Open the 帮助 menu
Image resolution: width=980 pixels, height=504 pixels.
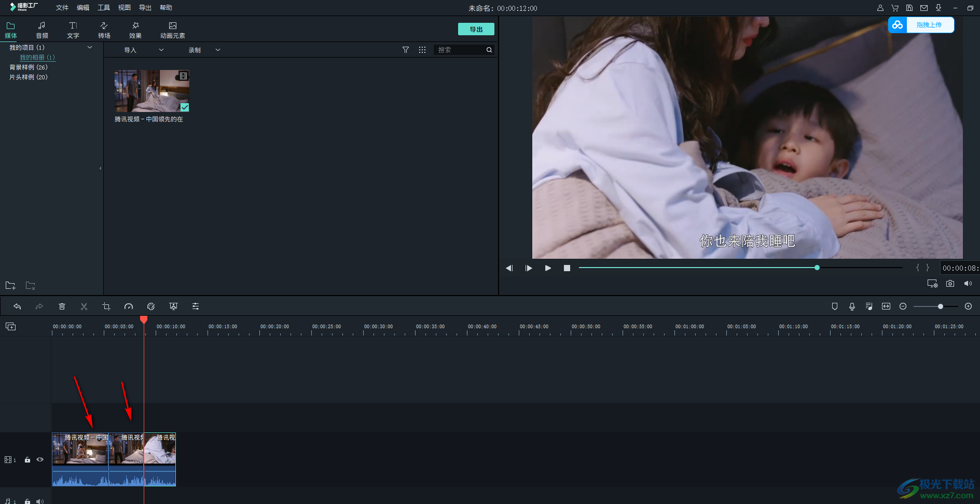tap(166, 8)
